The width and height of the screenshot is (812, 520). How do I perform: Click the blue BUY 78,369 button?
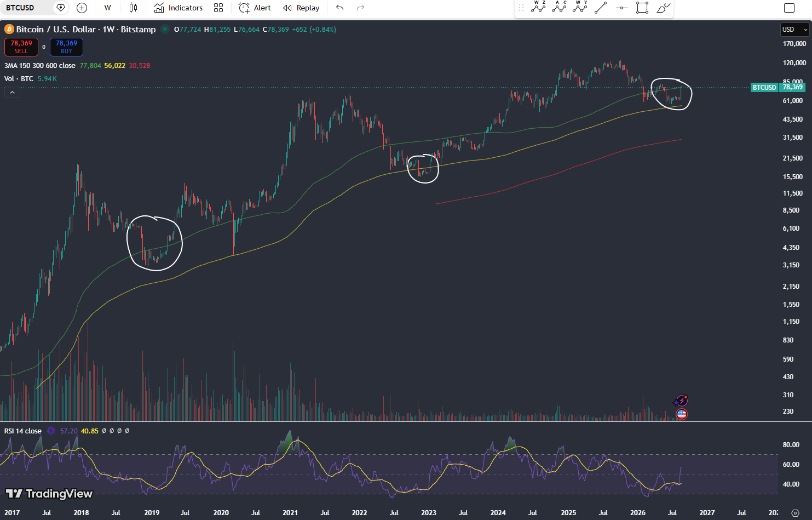[x=66, y=47]
